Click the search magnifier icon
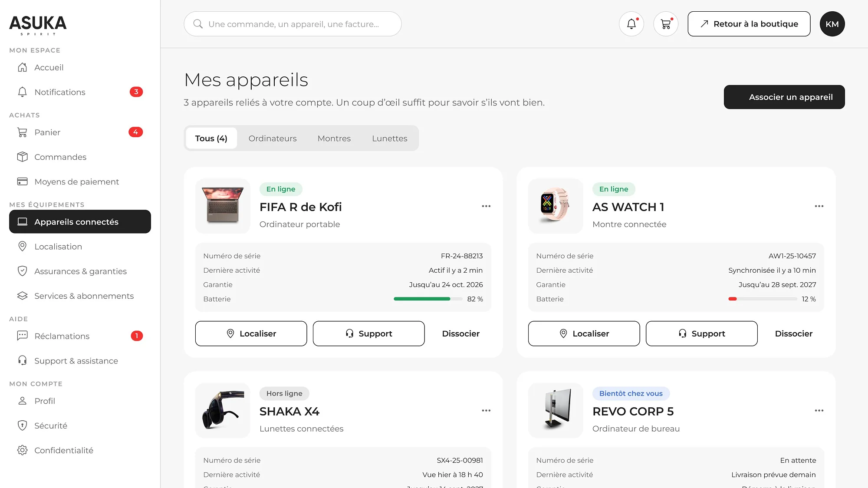Viewport: 868px width, 488px height. click(x=198, y=24)
